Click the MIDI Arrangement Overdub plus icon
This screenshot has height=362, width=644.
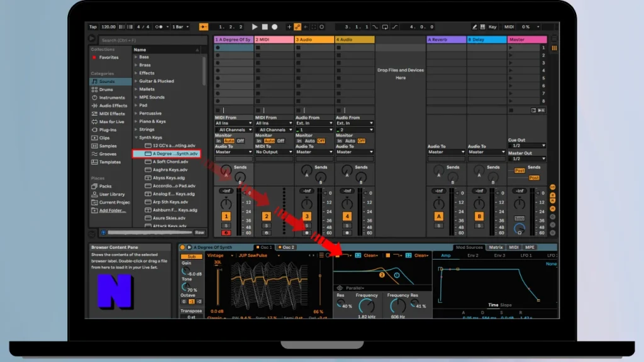[x=289, y=26]
